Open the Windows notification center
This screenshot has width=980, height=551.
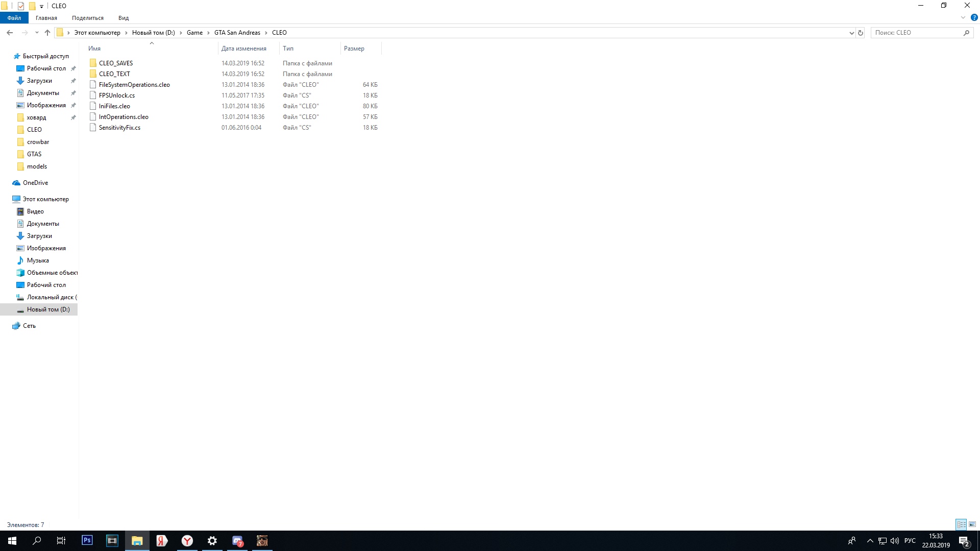964,541
